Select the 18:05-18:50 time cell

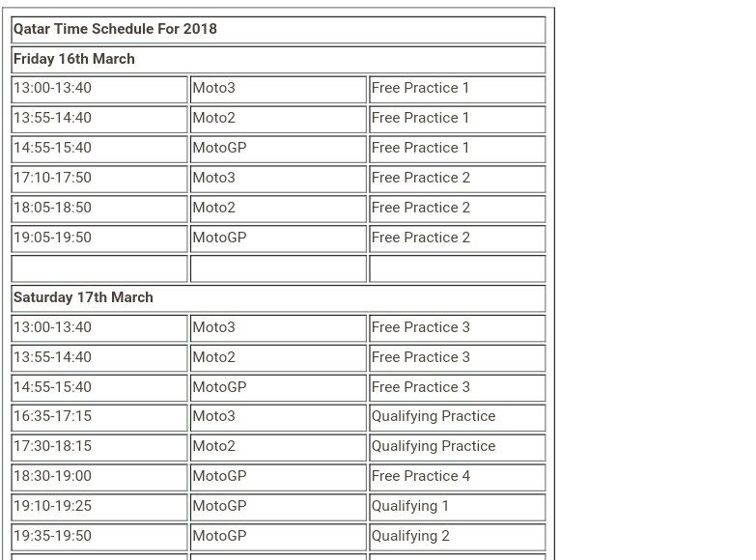click(x=52, y=208)
